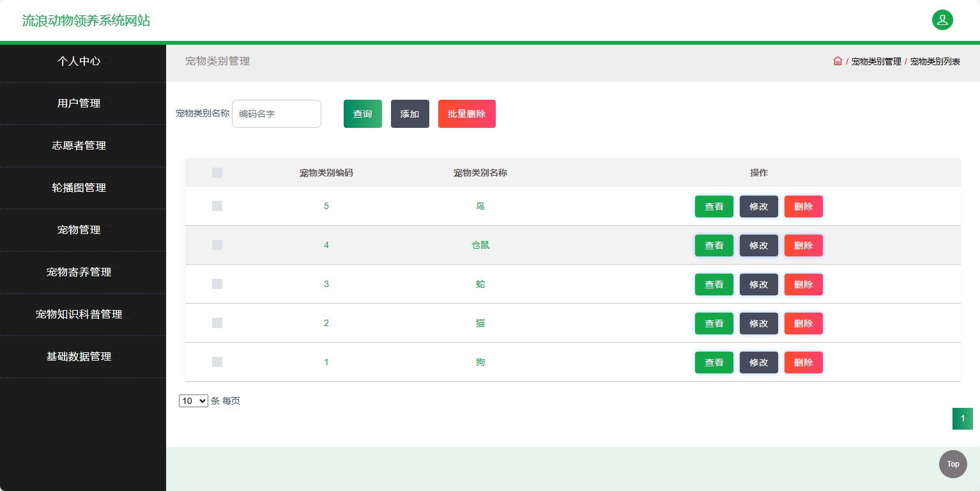Focus the 宠物类别名称 search input field

277,114
